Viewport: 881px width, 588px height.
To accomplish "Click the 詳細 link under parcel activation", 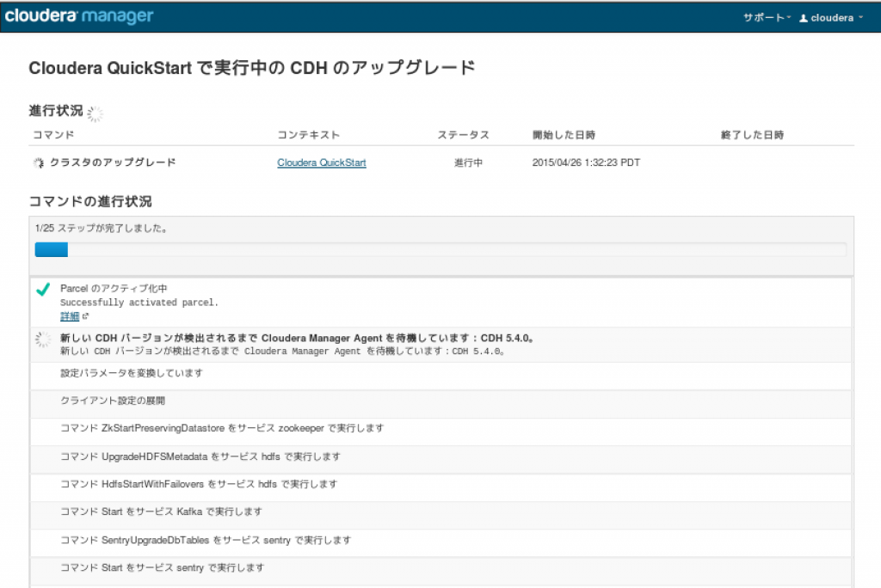I will click(x=70, y=316).
